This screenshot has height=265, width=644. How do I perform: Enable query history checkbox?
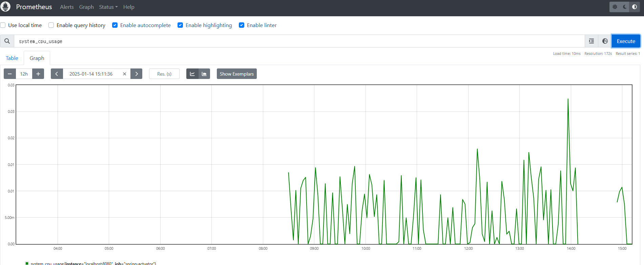[51, 25]
